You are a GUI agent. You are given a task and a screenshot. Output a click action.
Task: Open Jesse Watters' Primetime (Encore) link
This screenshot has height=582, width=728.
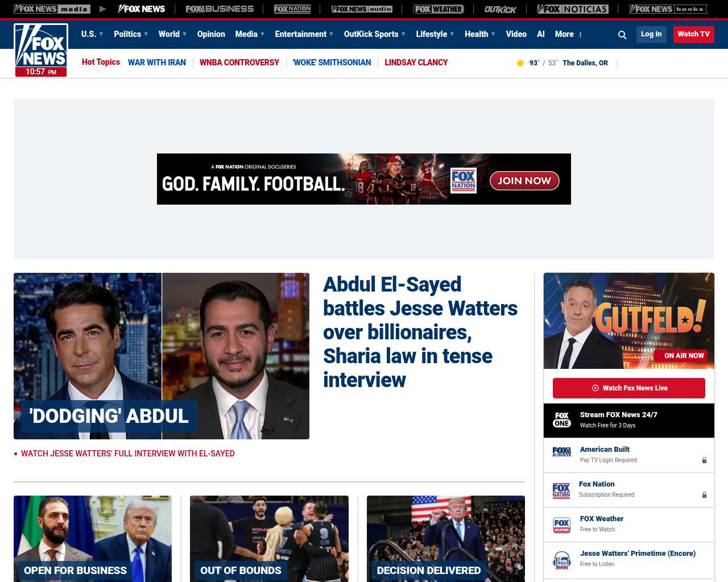click(638, 554)
